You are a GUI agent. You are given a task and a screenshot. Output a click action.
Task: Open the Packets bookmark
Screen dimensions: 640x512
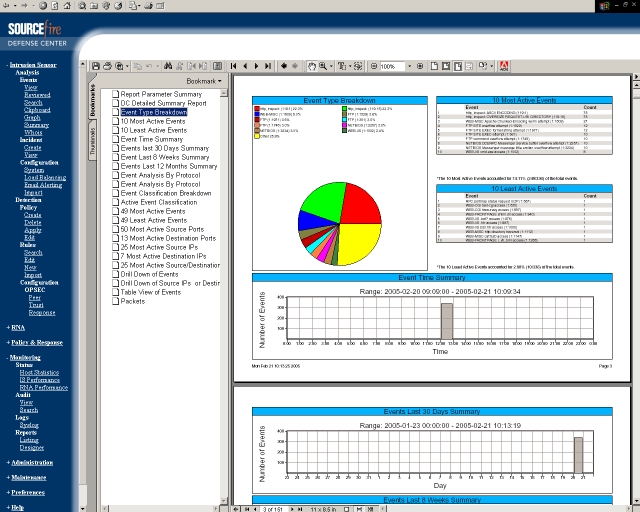[133, 301]
